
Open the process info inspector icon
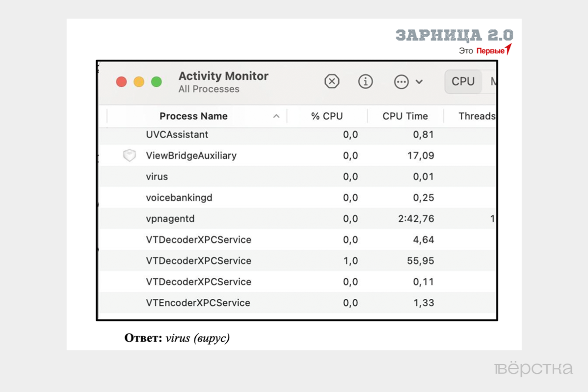365,81
